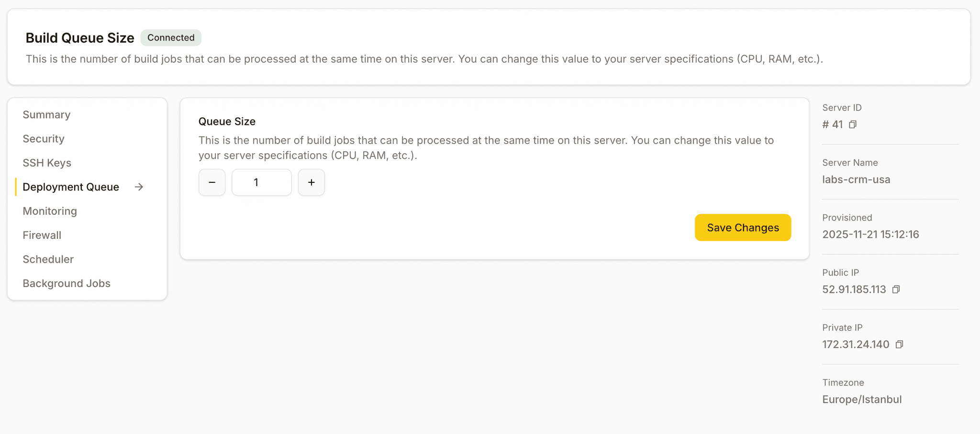This screenshot has width=980, height=434.
Task: Open the Summary section
Action: (46, 115)
